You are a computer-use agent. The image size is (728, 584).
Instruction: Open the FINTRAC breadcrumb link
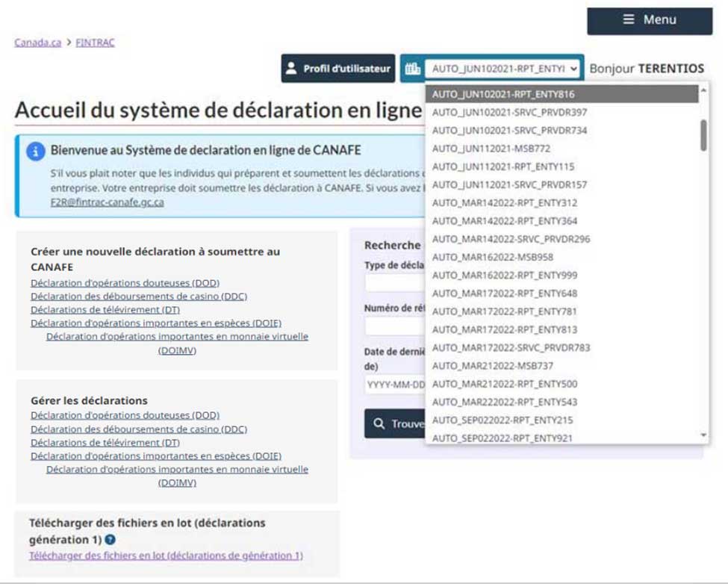click(94, 42)
